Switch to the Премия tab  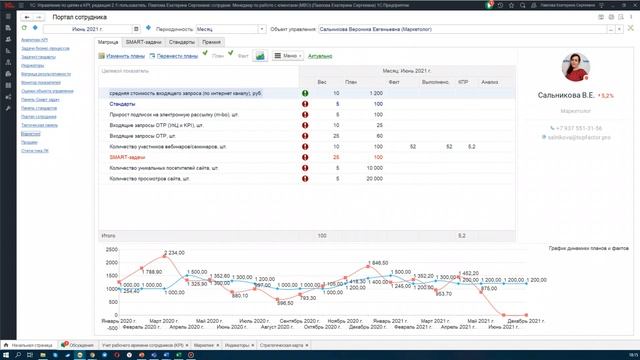click(211, 42)
